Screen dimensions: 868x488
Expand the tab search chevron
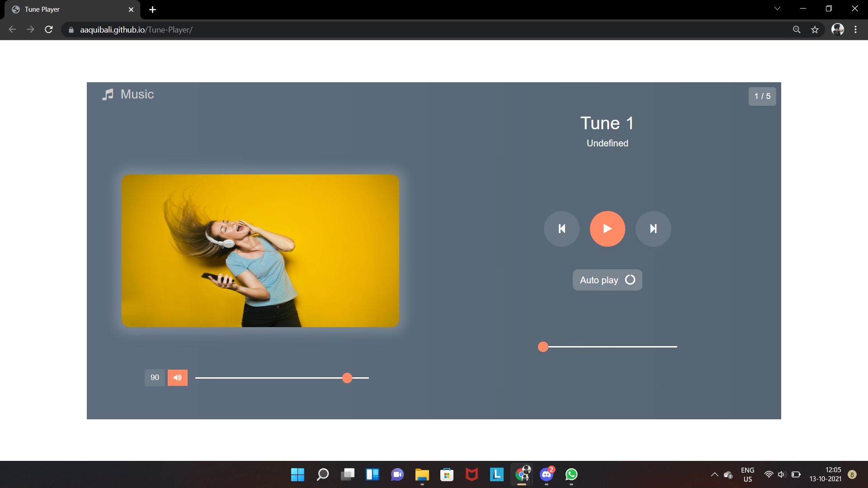pyautogui.click(x=777, y=9)
